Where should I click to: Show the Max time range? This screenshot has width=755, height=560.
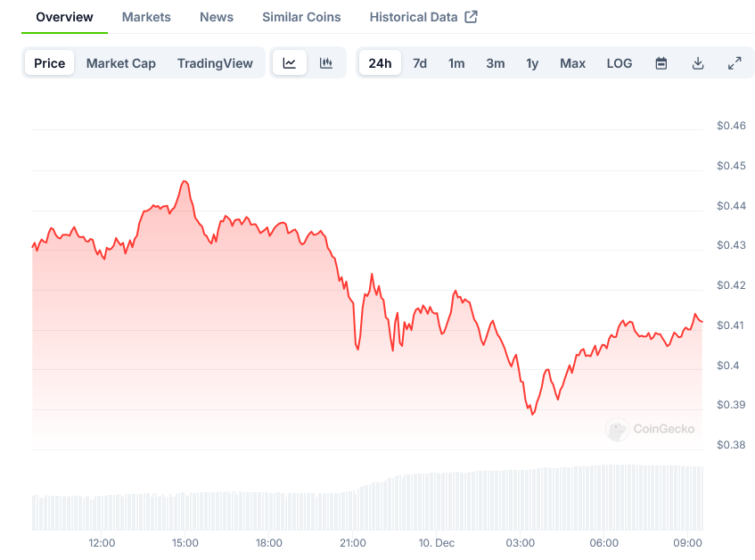(x=572, y=63)
